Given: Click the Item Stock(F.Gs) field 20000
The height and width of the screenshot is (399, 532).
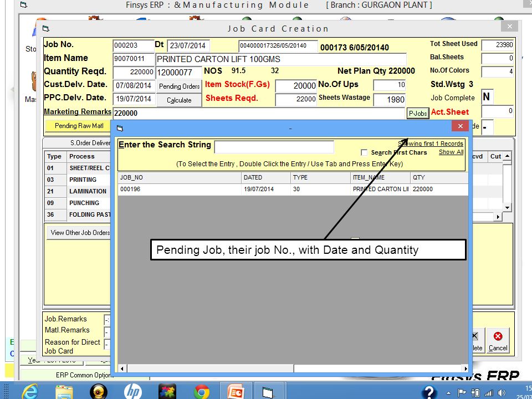Looking at the screenshot, I should pos(296,85).
